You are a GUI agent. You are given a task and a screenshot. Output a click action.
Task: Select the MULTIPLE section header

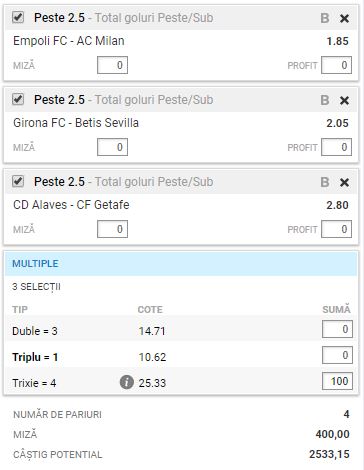tap(181, 264)
